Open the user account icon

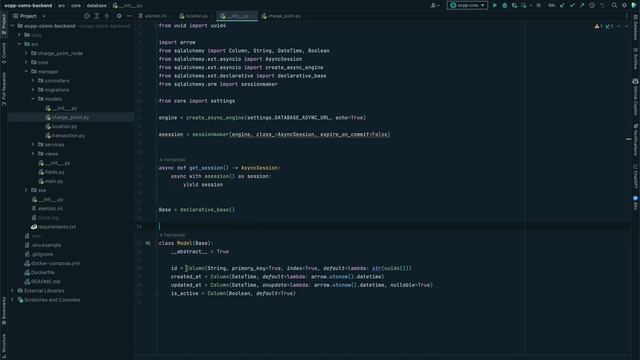click(x=434, y=5)
